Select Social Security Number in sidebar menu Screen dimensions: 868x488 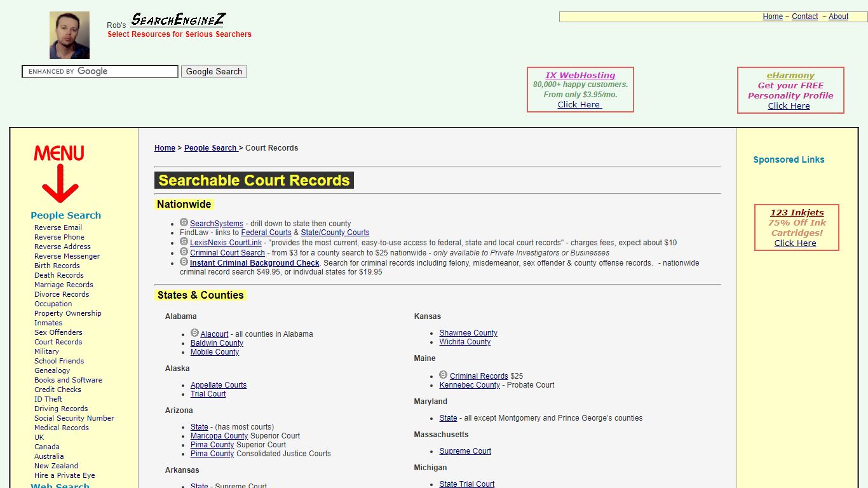74,418
